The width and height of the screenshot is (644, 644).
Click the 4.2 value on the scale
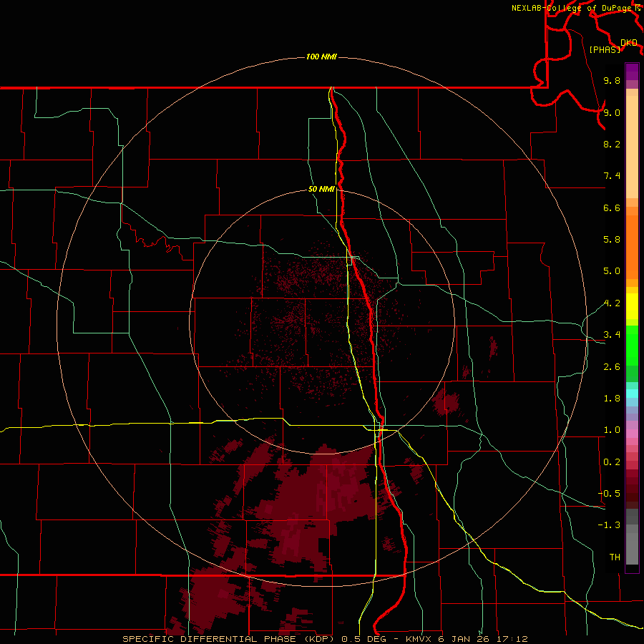click(x=612, y=303)
